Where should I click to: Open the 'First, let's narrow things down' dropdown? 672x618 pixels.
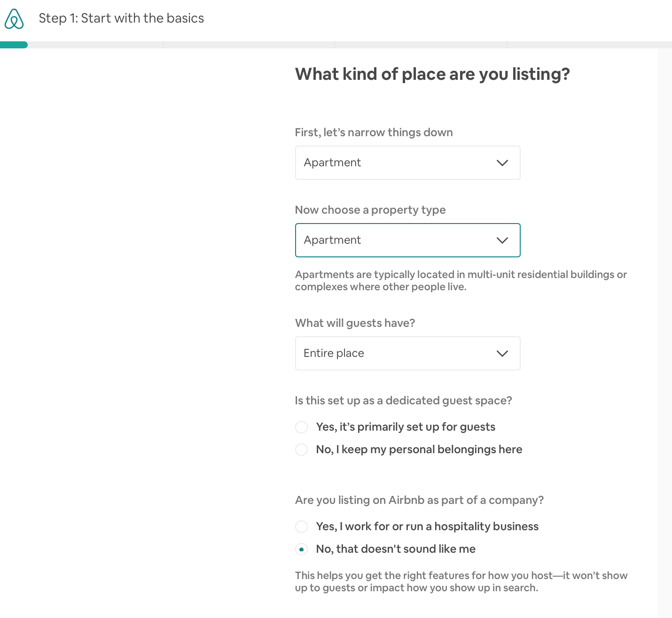tap(407, 162)
